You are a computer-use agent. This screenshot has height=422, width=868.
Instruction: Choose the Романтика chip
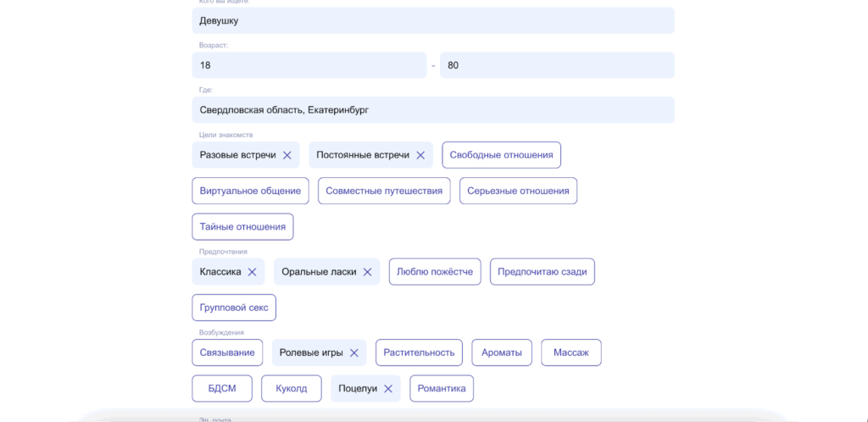tap(442, 389)
